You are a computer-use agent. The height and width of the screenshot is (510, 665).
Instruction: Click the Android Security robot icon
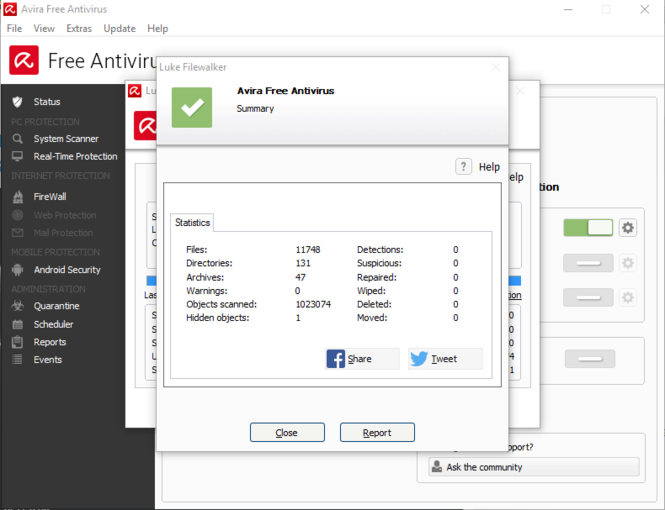pyautogui.click(x=17, y=270)
